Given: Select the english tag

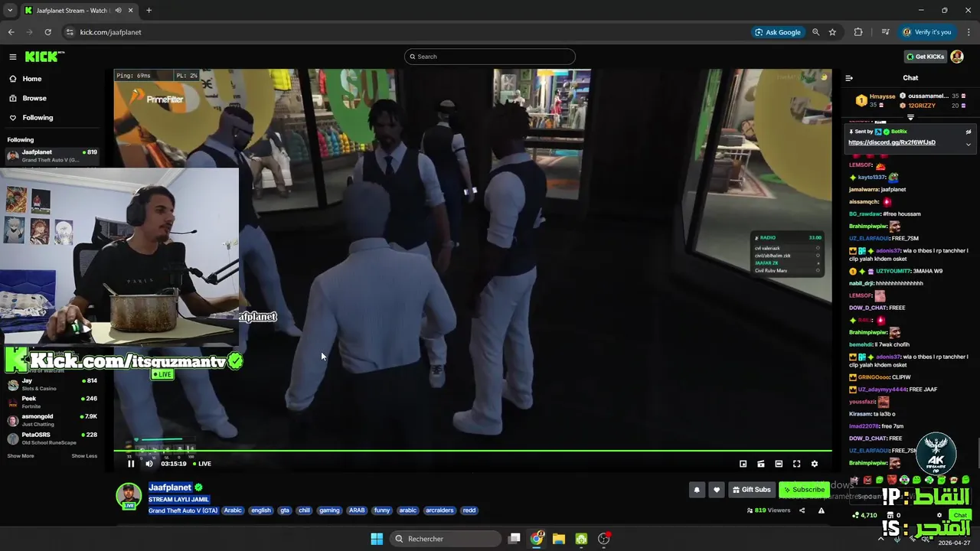Looking at the screenshot, I should click(261, 510).
